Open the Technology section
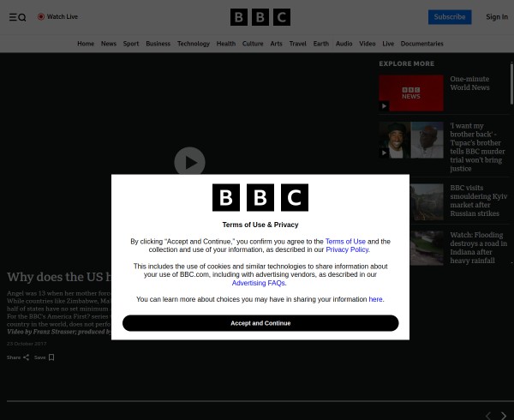514x420 pixels. click(x=194, y=44)
